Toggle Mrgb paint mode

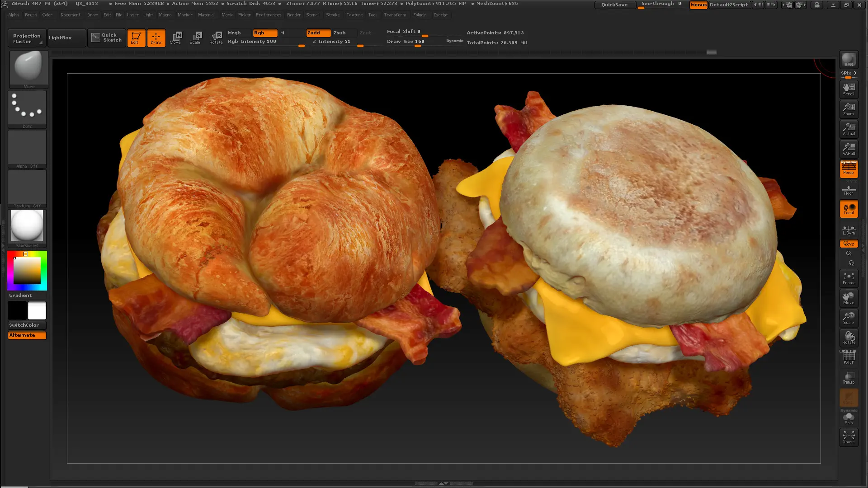[239, 33]
